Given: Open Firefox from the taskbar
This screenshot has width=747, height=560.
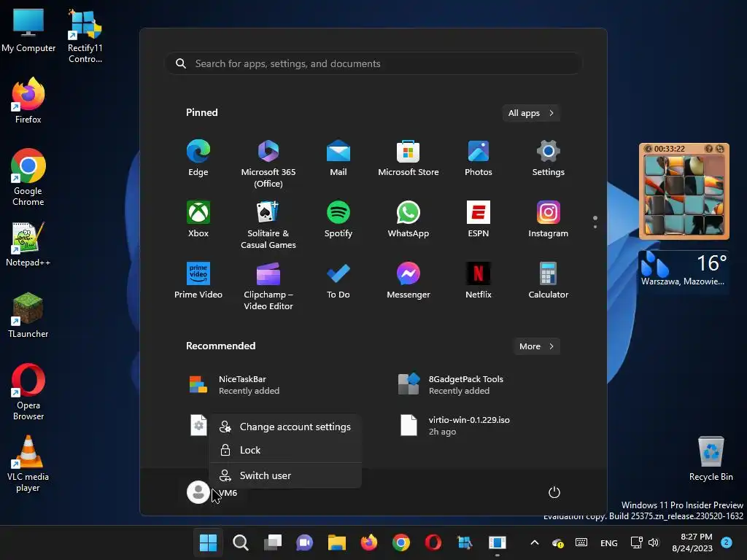Looking at the screenshot, I should point(368,542).
